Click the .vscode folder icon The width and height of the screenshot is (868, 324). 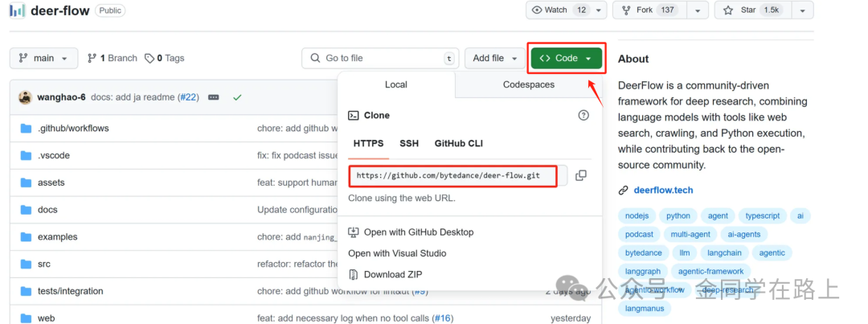pyautogui.click(x=26, y=156)
